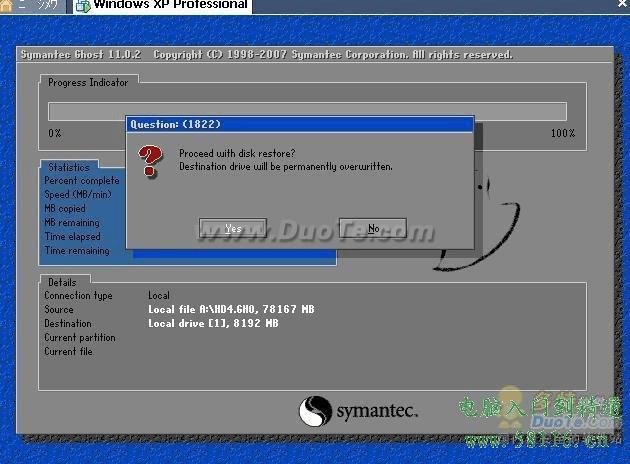630x464 pixels.
Task: Click the 'Time remaining' label
Action: [77, 251]
